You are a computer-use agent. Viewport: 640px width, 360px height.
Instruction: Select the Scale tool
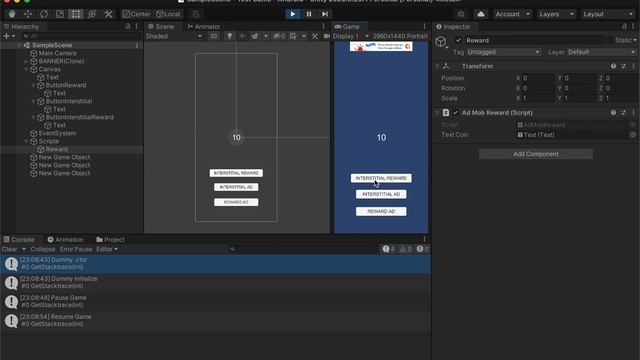tap(60, 14)
